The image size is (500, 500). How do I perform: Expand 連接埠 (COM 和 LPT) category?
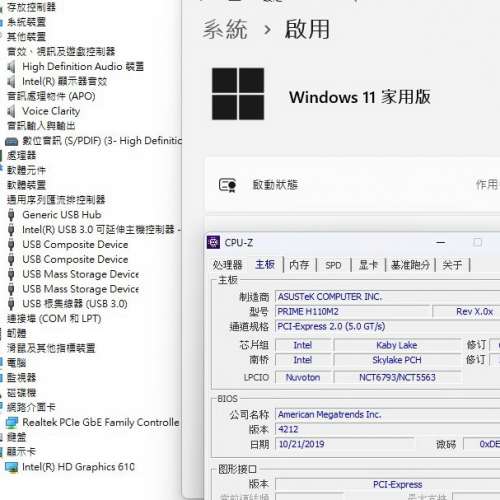pyautogui.click(x=54, y=319)
